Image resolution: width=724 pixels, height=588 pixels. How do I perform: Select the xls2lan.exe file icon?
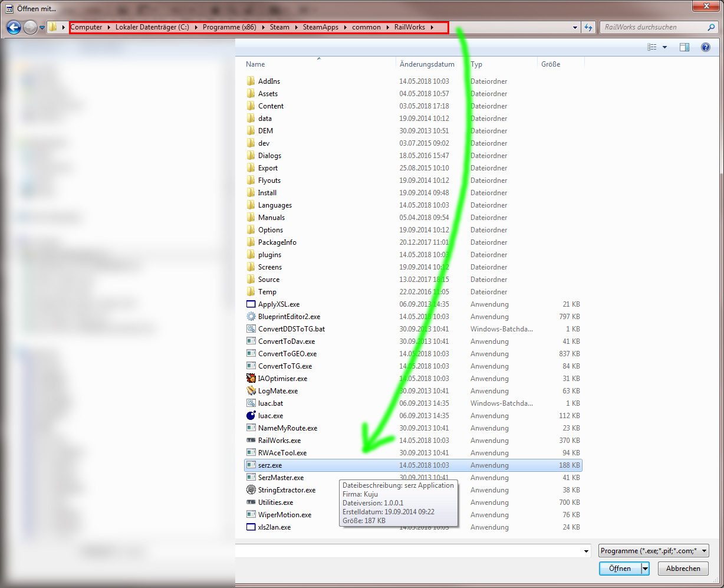pos(251,527)
